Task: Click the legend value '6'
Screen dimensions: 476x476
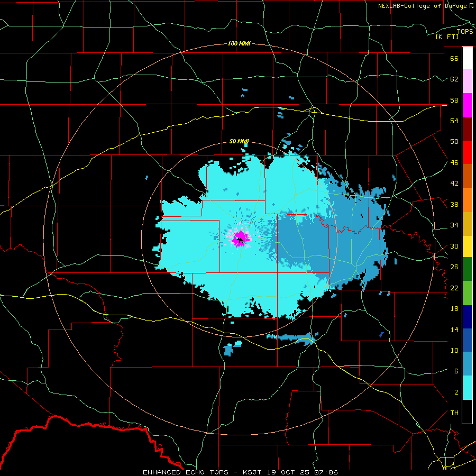Action: 456,371
